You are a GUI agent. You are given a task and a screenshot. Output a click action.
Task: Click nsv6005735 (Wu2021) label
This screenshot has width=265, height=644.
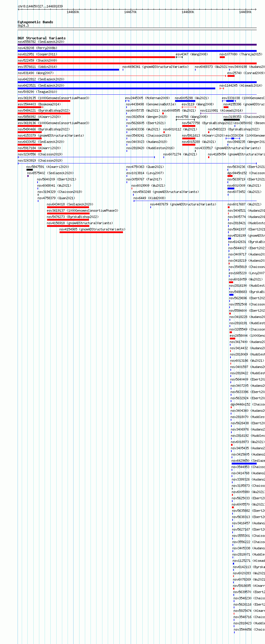(x=143, y=110)
